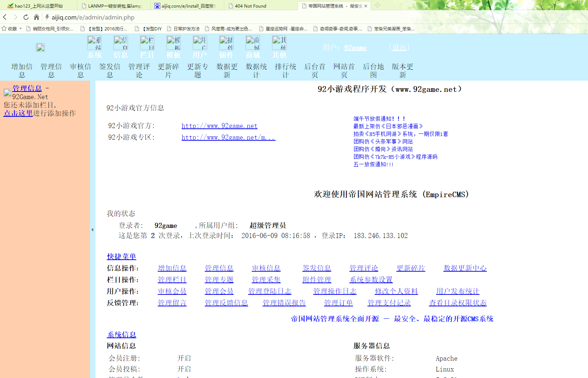The width and height of the screenshot is (588, 378).
Task: Open the 插件 (Plugin) top menu icon
Action: (226, 43)
